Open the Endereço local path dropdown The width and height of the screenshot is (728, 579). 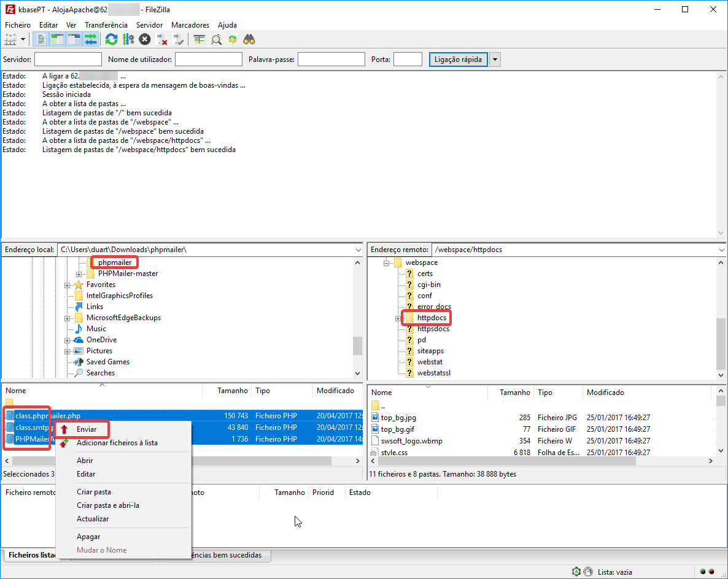click(x=358, y=250)
